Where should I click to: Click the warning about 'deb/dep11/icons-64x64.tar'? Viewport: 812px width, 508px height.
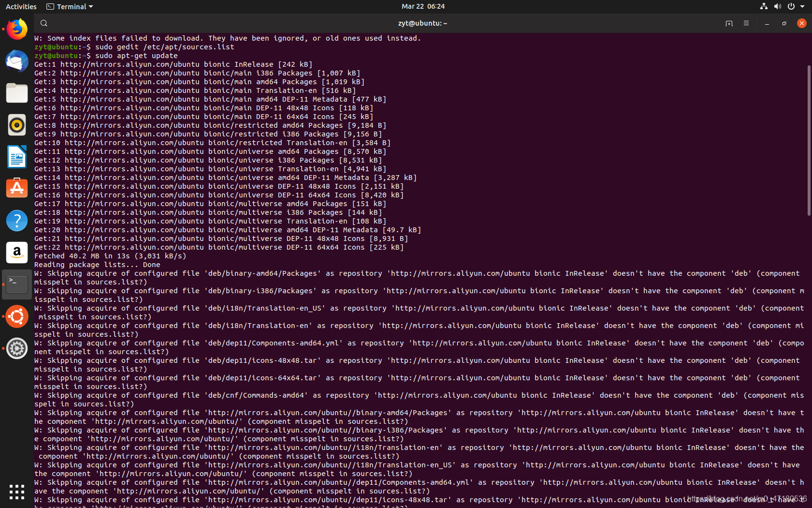pos(417,382)
